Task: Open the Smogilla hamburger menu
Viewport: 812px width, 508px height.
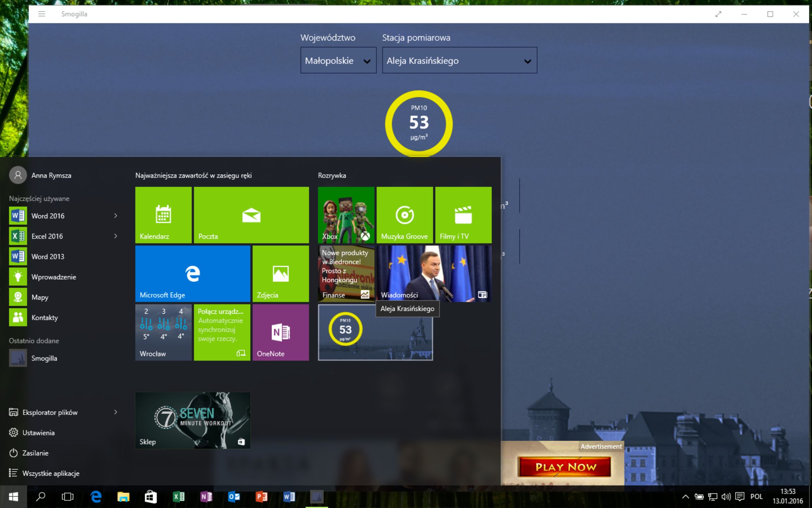Action: tap(42, 14)
